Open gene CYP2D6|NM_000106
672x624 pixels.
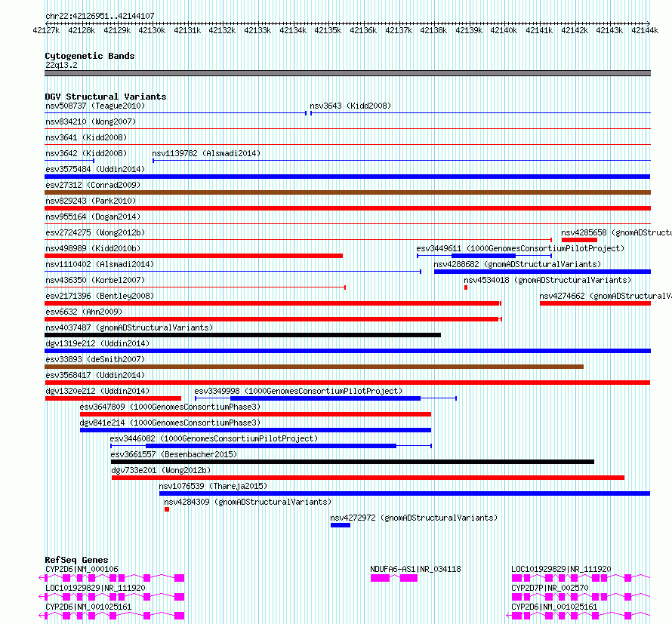coord(82,569)
